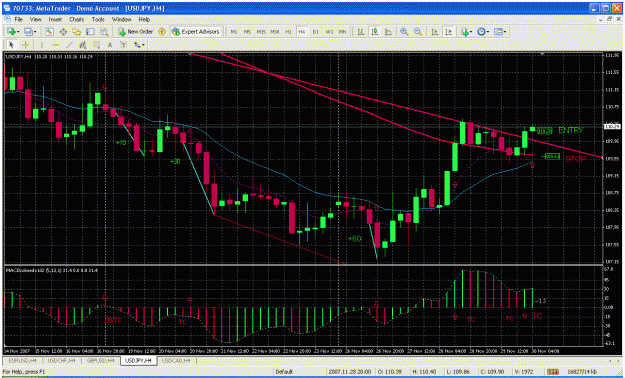
Task: Open the File menu
Action: point(19,19)
